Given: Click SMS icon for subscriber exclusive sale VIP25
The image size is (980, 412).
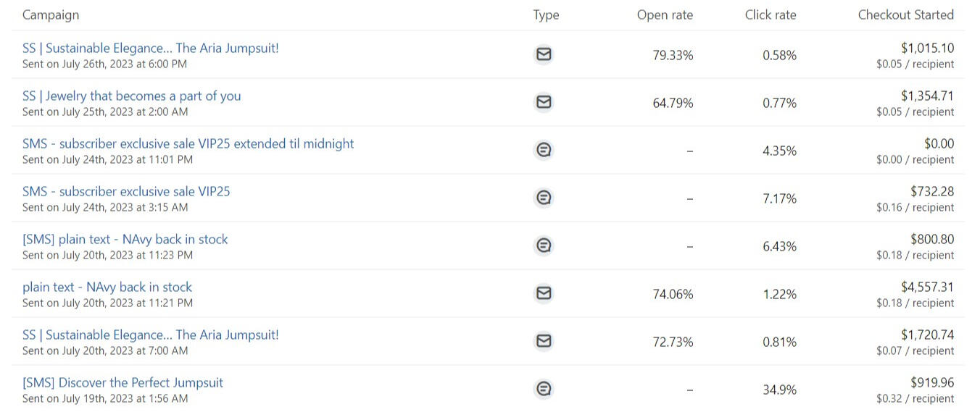Looking at the screenshot, I should [x=544, y=198].
